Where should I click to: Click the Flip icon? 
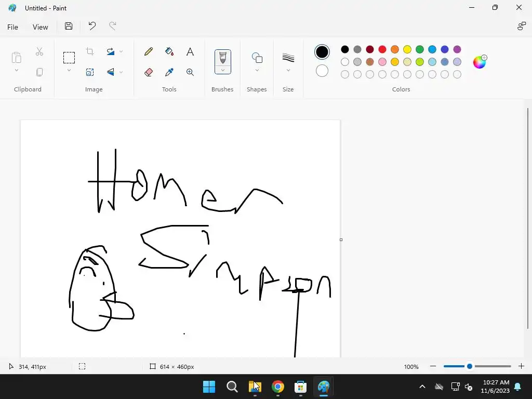pos(110,72)
